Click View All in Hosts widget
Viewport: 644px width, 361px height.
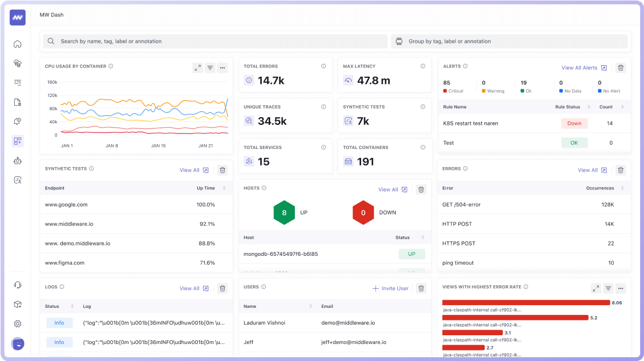(393, 190)
